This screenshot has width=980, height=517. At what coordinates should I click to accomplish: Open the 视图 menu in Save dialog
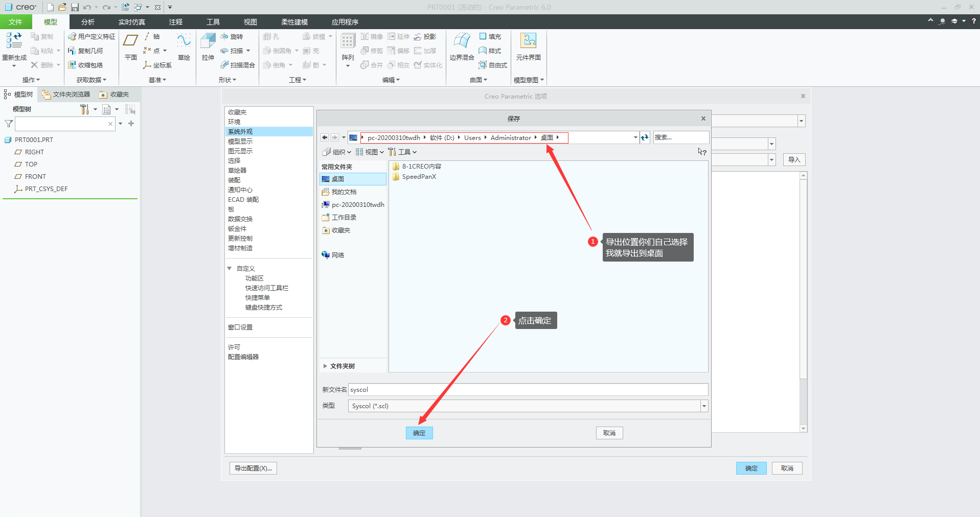pyautogui.click(x=370, y=152)
